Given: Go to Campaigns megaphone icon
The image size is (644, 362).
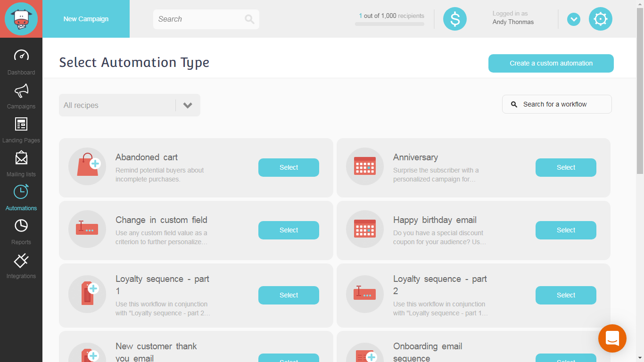Looking at the screenshot, I should (x=21, y=90).
